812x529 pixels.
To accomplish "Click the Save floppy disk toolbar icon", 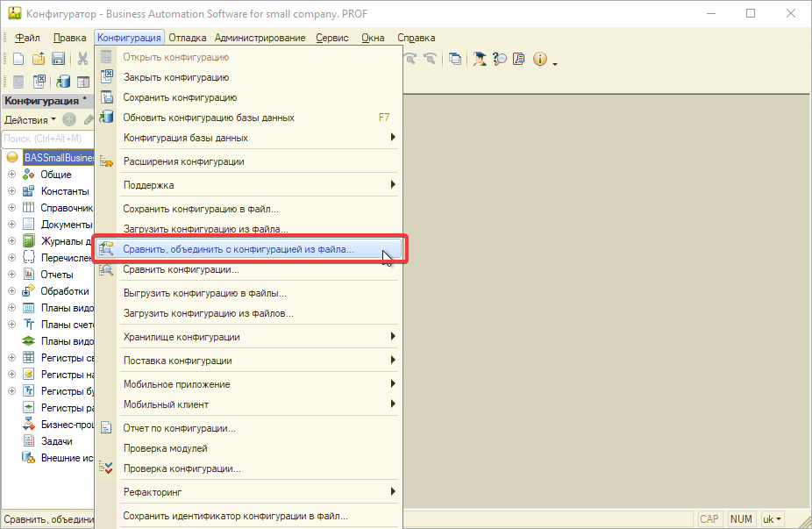I will [x=59, y=59].
